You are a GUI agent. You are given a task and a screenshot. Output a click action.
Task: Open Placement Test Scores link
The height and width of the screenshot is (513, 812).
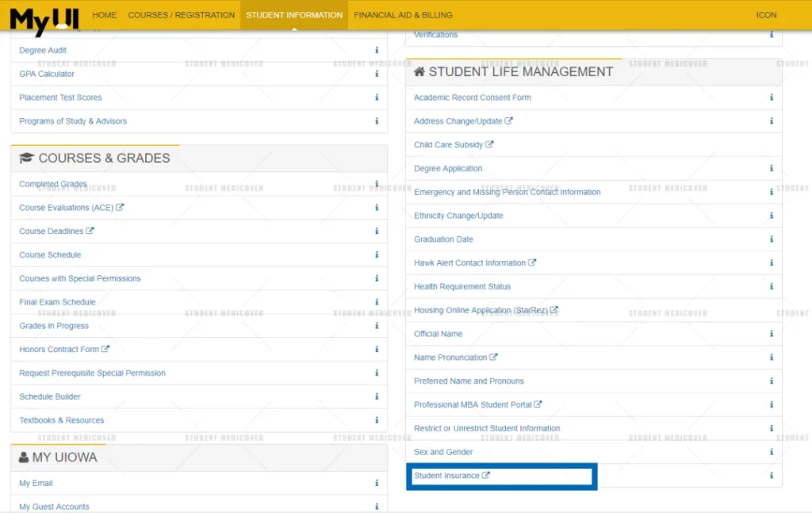(60, 98)
